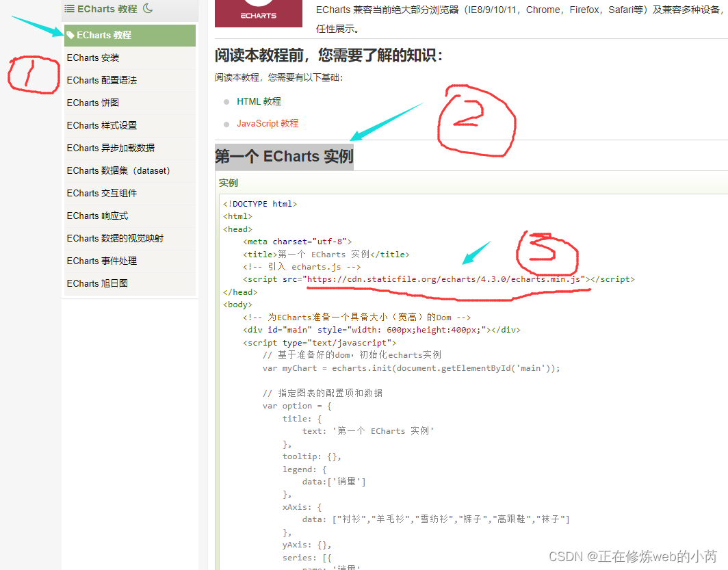Click the list icon beside sidebar title
728x570 pixels.
point(69,9)
